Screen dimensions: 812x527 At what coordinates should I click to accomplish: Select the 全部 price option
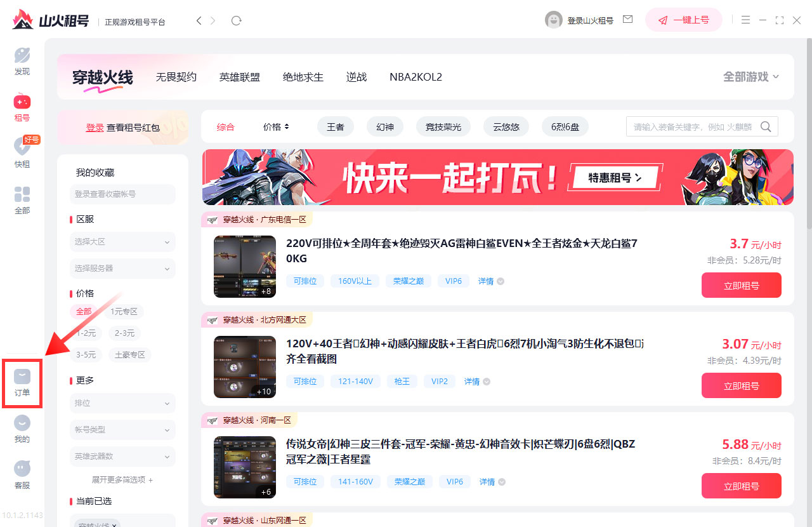click(84, 312)
